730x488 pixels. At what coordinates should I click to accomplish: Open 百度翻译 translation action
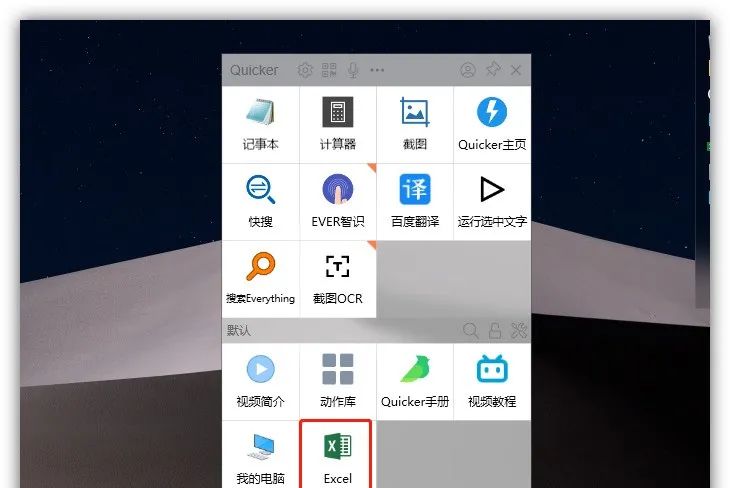point(415,202)
